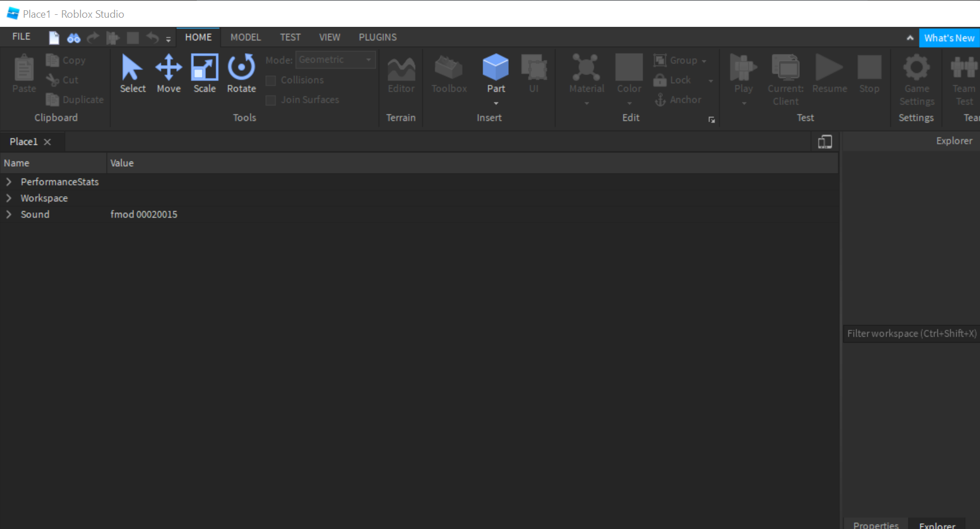Viewport: 980px width, 529px height.
Task: Switch to the VIEW ribbon tab
Action: (x=330, y=37)
